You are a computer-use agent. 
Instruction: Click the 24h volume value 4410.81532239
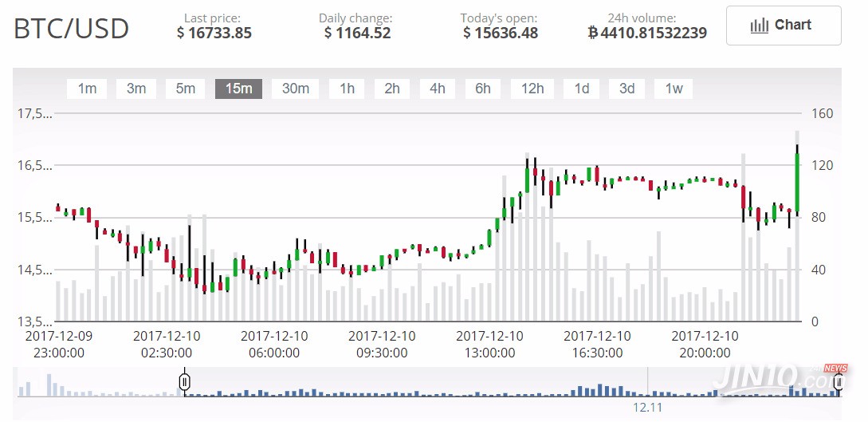647,34
